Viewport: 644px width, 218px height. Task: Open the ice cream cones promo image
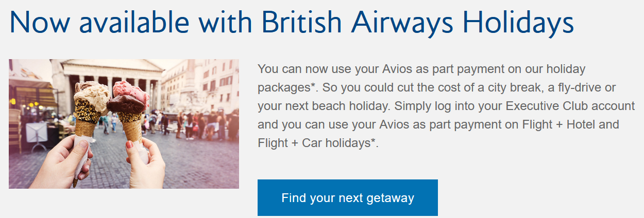point(124,124)
